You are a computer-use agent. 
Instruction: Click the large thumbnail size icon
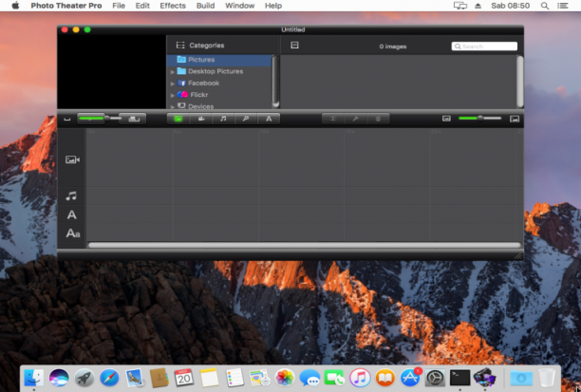[515, 119]
